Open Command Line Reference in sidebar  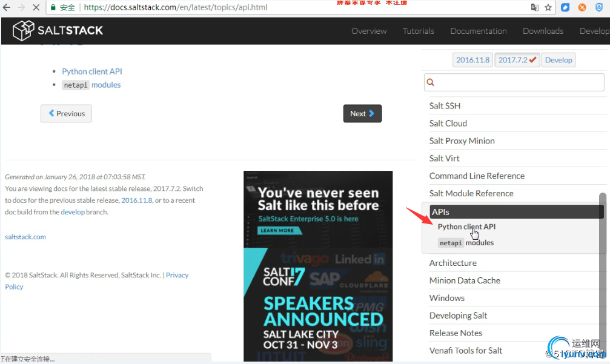click(x=477, y=176)
